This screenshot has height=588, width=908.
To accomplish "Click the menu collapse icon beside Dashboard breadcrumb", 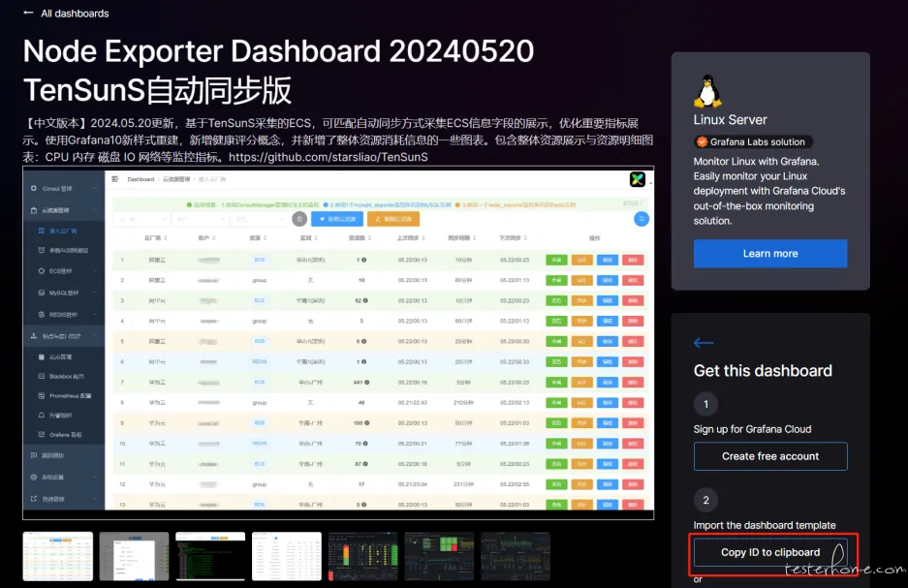I will click(114, 179).
